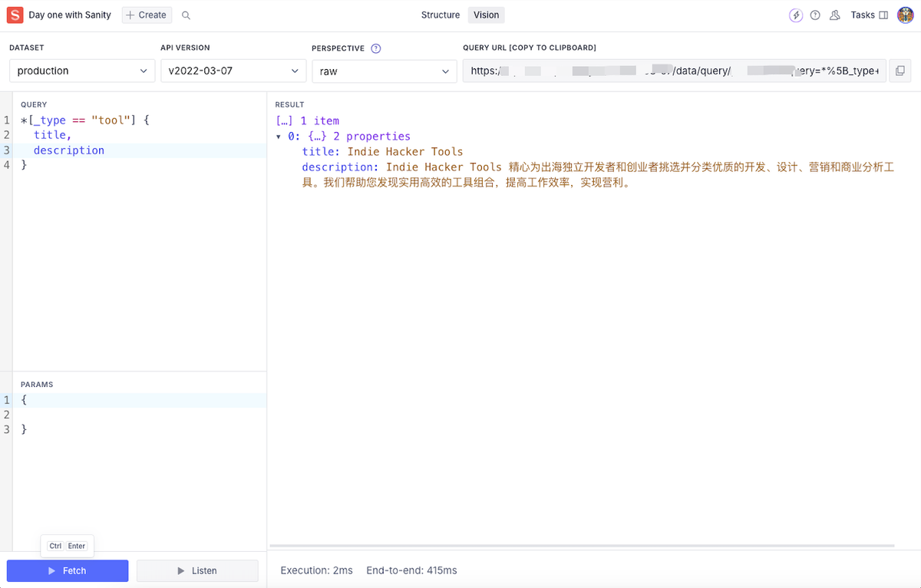
Task: Open the users presence icon
Action: click(835, 15)
